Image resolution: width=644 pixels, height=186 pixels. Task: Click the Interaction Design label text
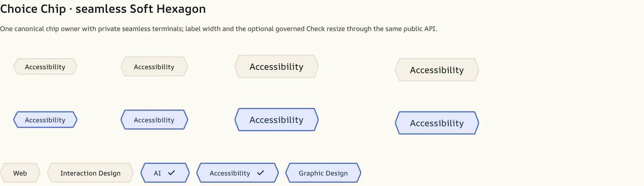pos(91,173)
